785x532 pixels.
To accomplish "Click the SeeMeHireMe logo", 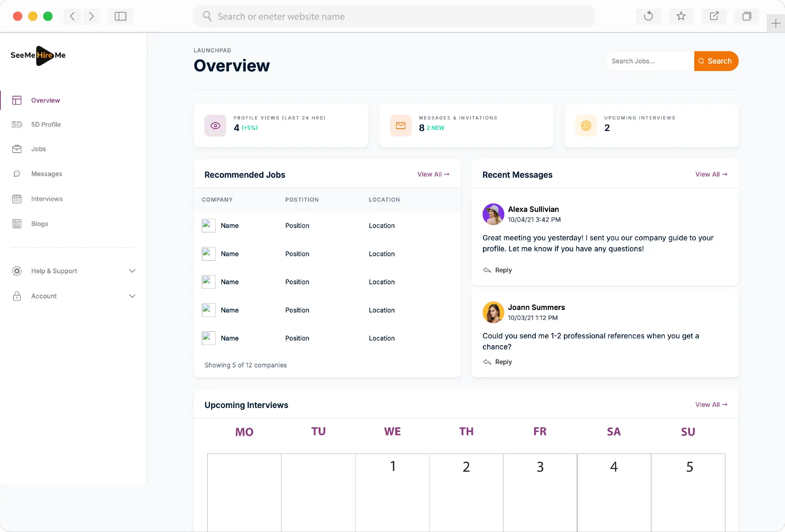I will [38, 56].
